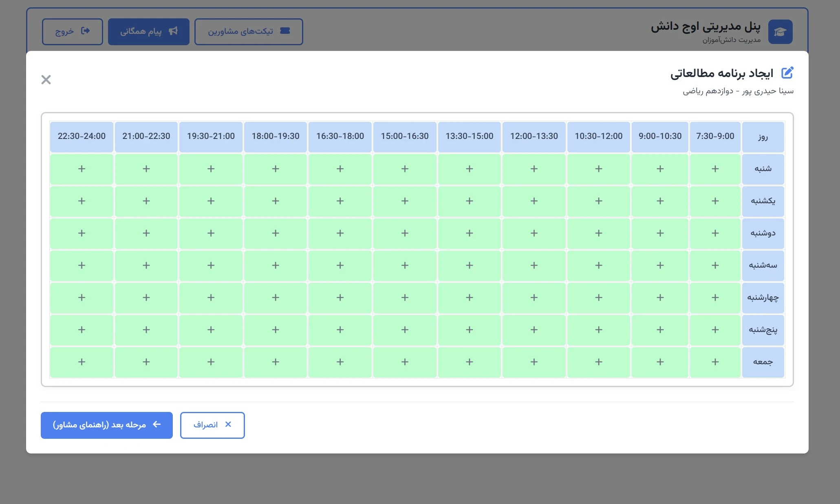Click the 18:00-19:30 column header

[276, 136]
